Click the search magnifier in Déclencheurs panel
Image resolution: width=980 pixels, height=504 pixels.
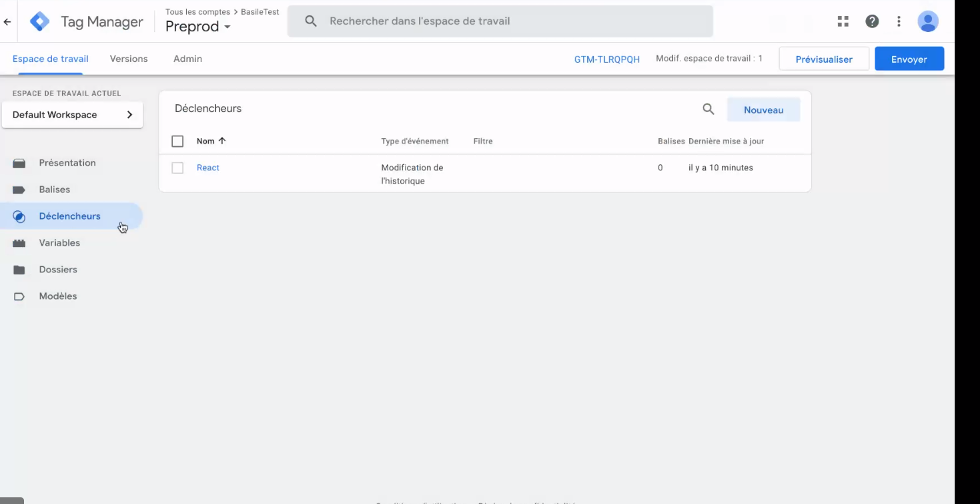point(708,109)
